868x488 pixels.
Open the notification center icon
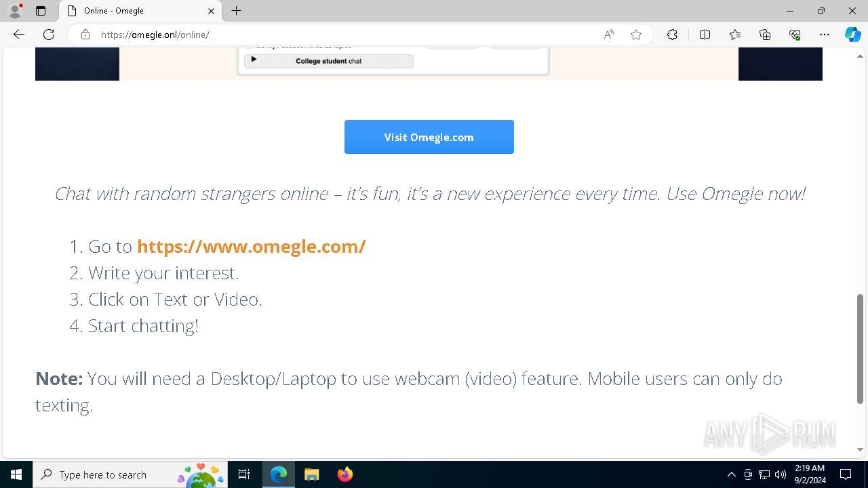point(846,474)
